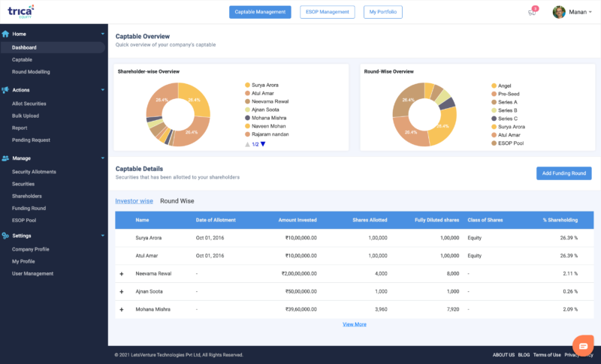Click Surya Arora legend swatch in Shareholder-wise chart
Viewport: 601px width, 364px height.
pyautogui.click(x=248, y=85)
